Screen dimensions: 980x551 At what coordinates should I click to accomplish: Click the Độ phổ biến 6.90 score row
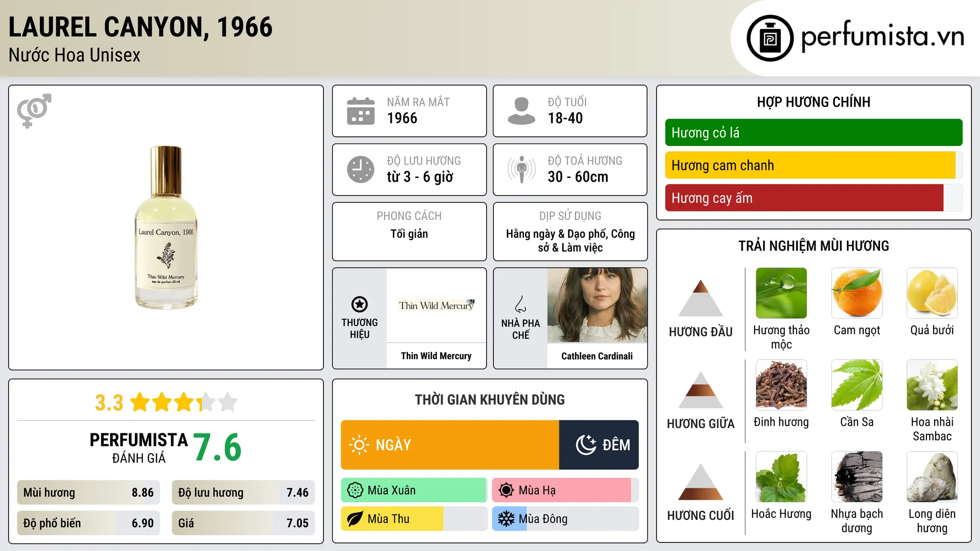click(89, 523)
